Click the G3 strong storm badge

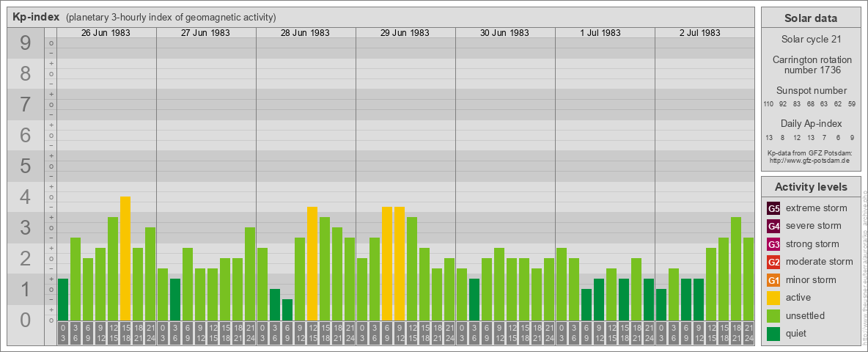(773, 244)
